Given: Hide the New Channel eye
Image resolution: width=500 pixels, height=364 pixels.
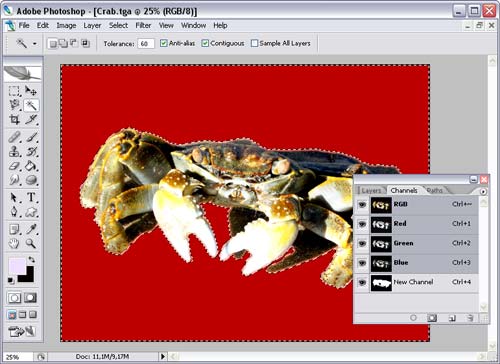Looking at the screenshot, I should tap(362, 282).
